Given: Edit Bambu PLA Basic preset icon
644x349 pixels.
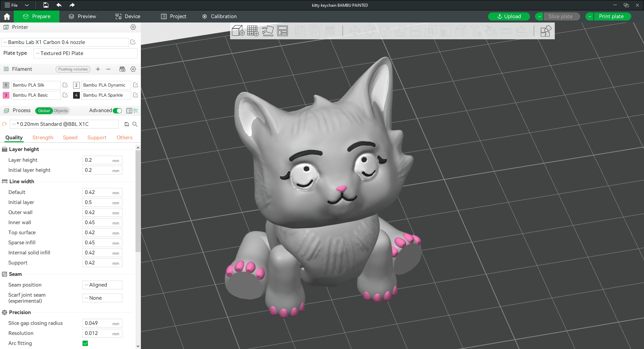Looking at the screenshot, I should (x=65, y=95).
